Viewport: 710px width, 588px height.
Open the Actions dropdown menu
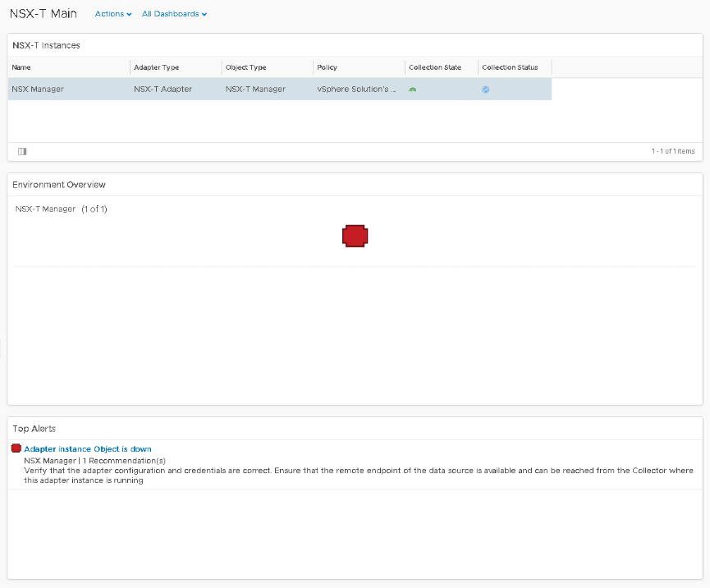112,14
